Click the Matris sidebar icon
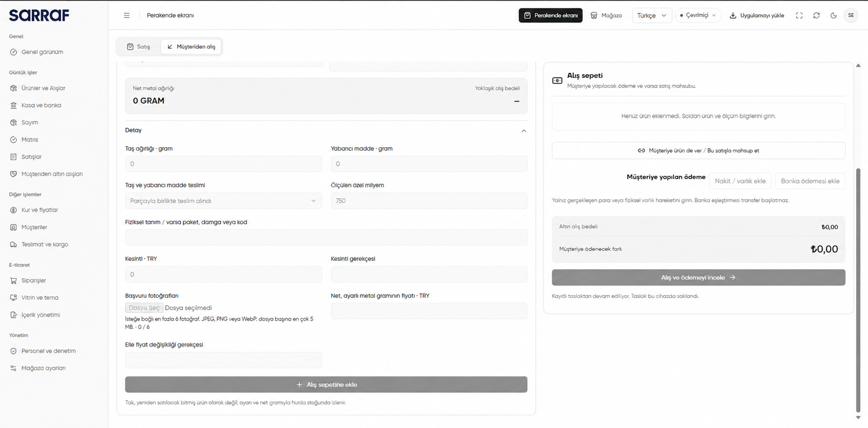This screenshot has height=428, width=868. point(14,140)
